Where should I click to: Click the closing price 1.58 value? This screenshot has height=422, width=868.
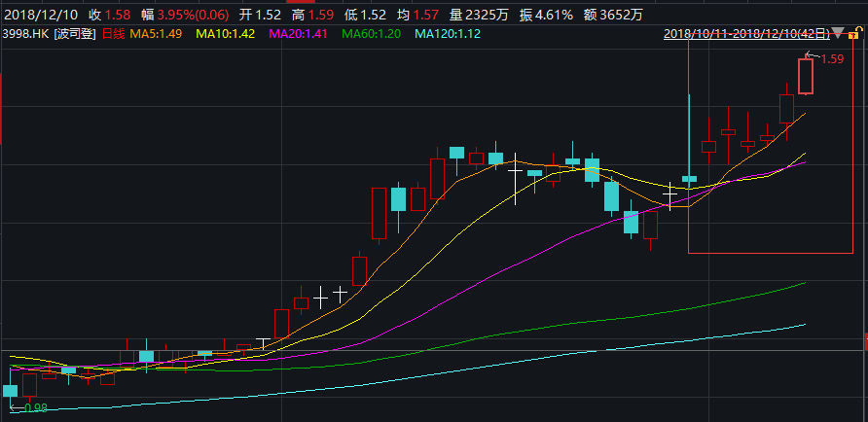point(118,15)
